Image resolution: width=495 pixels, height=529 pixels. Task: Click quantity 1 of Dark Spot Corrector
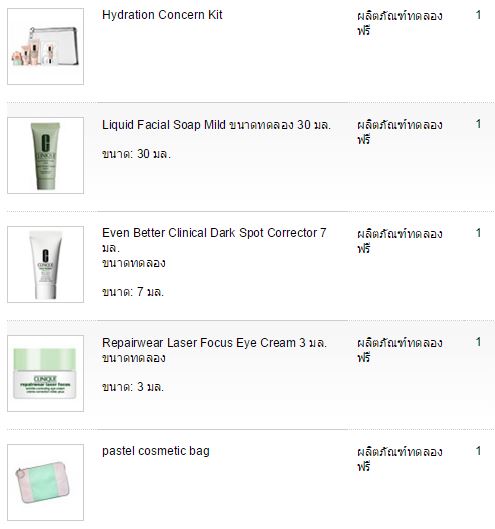[478, 233]
